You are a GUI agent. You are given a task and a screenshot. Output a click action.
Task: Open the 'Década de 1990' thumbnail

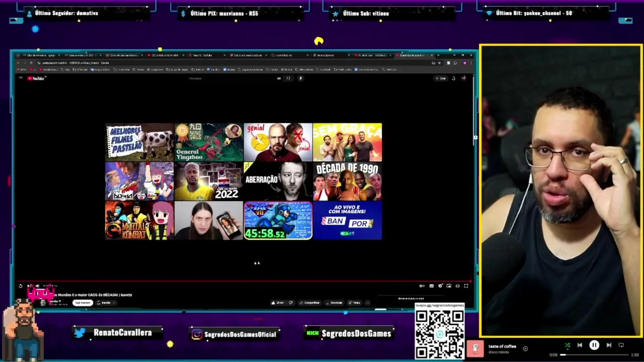point(347,182)
